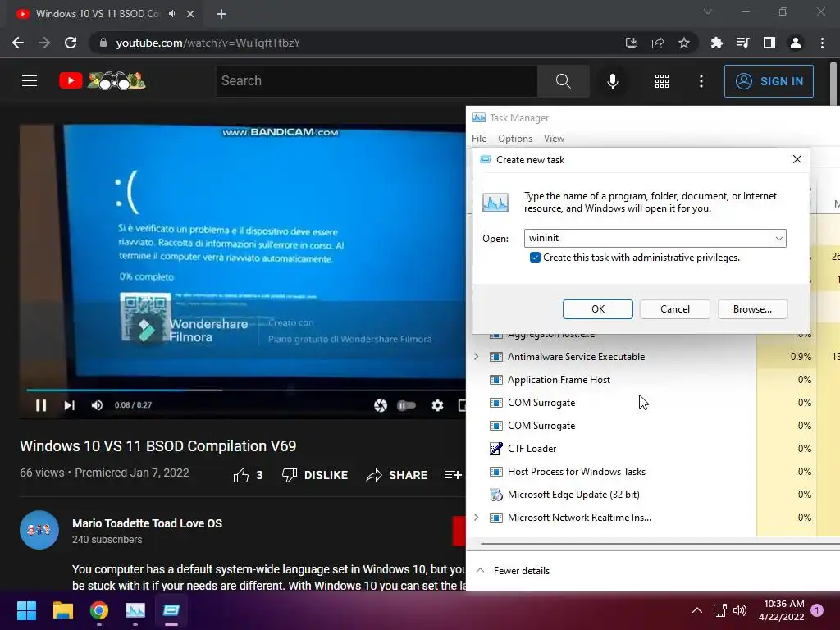Click the browser forward arrow
Image resolution: width=840 pixels, height=630 pixels.
(x=44, y=43)
